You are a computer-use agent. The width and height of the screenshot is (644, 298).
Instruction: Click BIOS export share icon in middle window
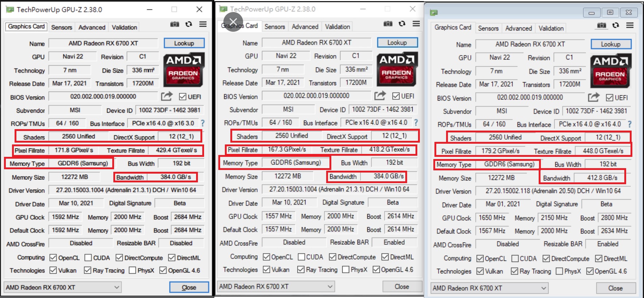[x=380, y=96]
